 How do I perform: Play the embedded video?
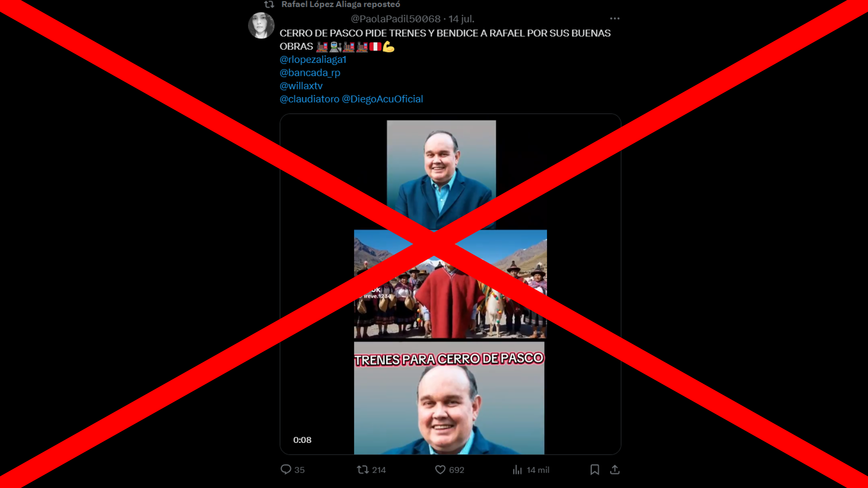(x=450, y=284)
